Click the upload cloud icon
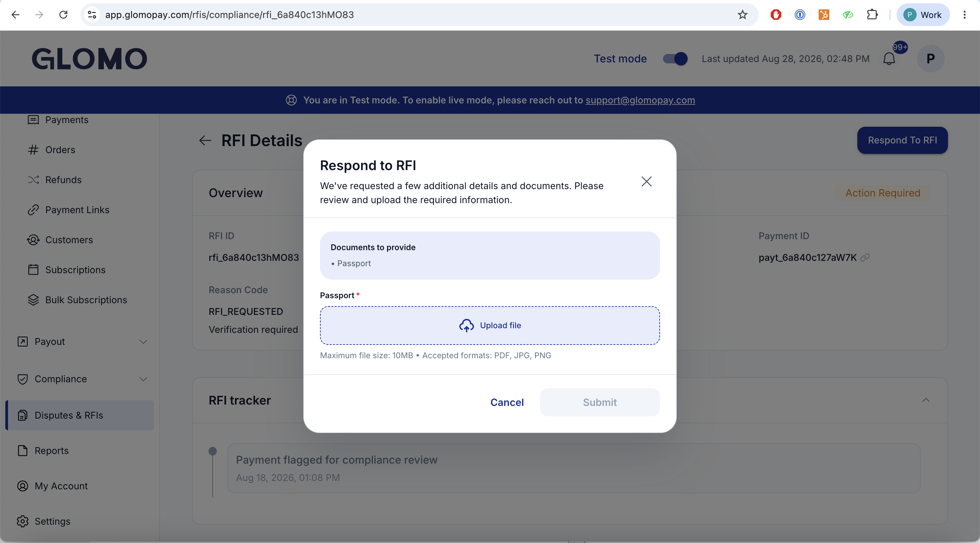Viewport: 980px width, 543px height. [466, 326]
